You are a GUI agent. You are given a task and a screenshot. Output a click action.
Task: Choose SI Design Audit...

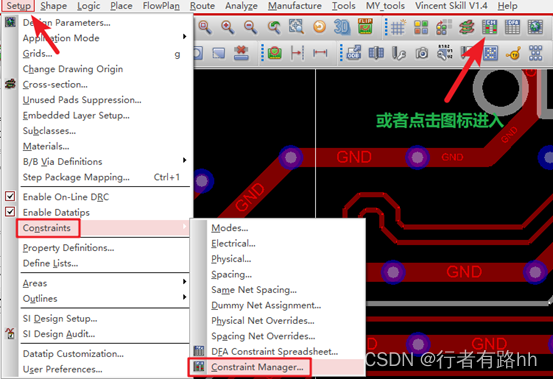click(x=59, y=334)
